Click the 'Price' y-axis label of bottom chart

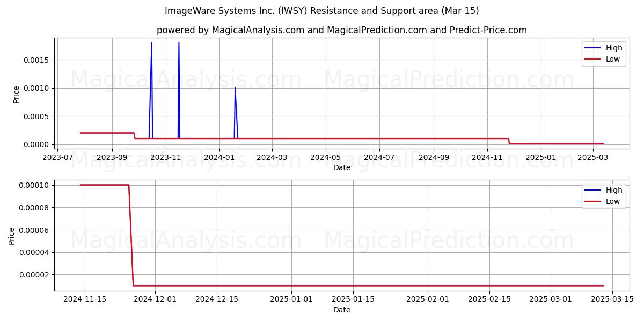(x=12, y=236)
